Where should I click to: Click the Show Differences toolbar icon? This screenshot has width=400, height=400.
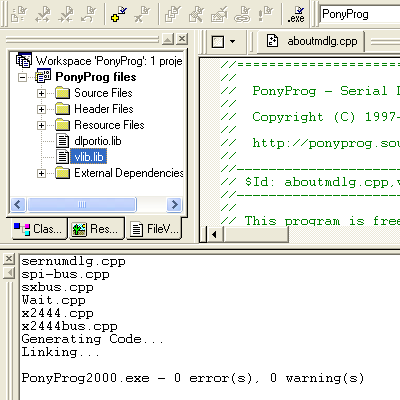tap(196, 14)
